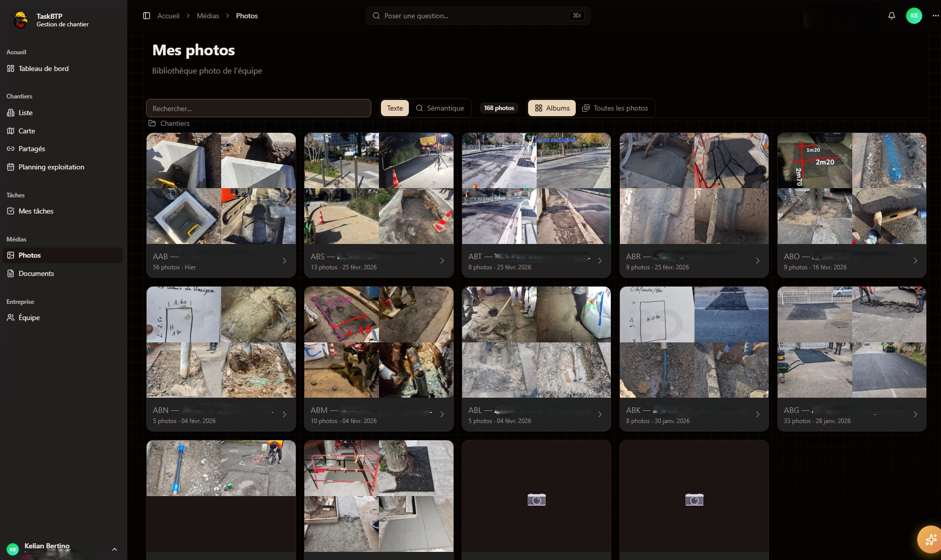Click the camera placeholder of third-row empty album

(x=536, y=500)
